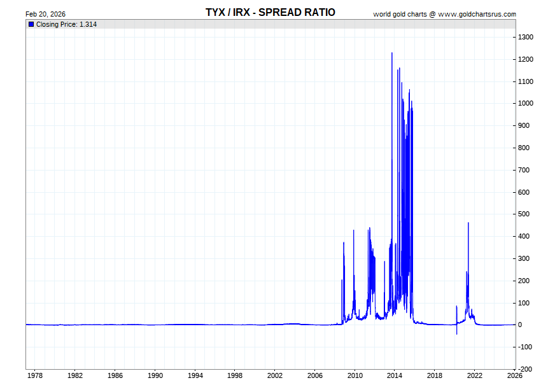Click the y-axis label 500
This screenshot has width=541, height=392.
(x=524, y=214)
